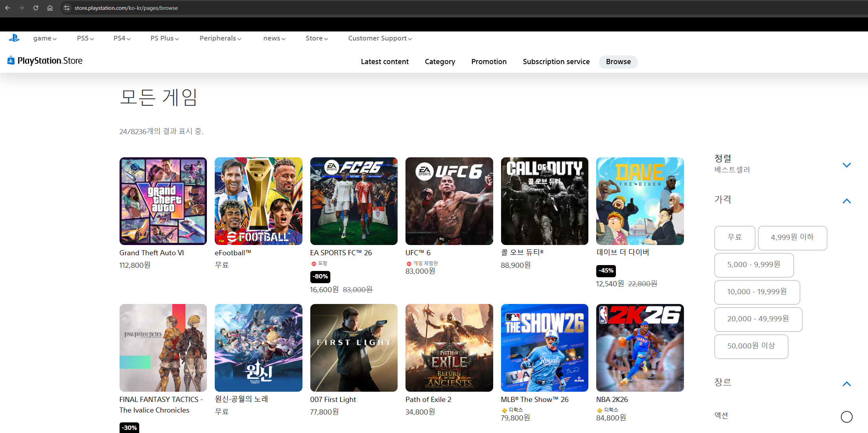Choose the 20,000 - 49,999원 price range

click(x=758, y=319)
